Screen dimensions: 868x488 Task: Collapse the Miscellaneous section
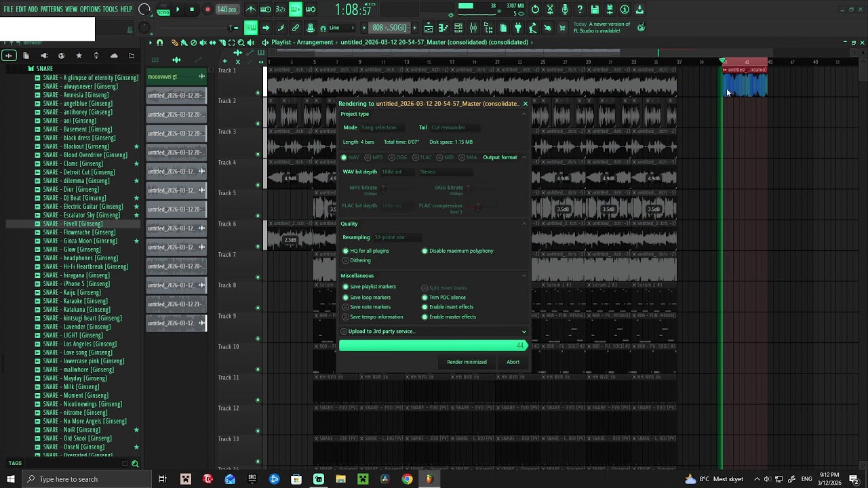click(x=524, y=276)
